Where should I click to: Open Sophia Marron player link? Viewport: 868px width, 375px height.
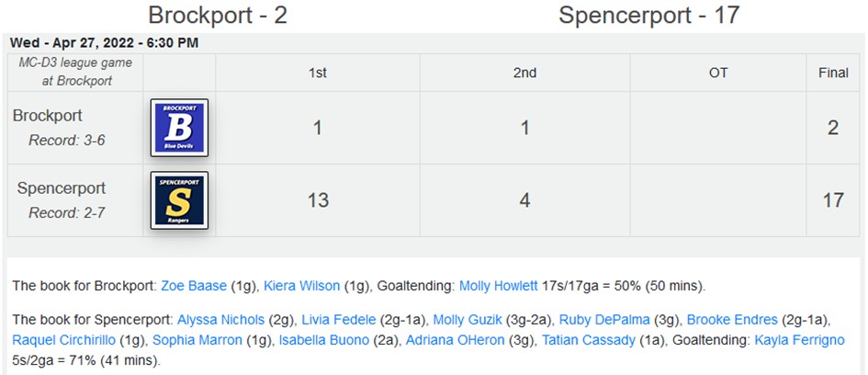[x=197, y=340]
